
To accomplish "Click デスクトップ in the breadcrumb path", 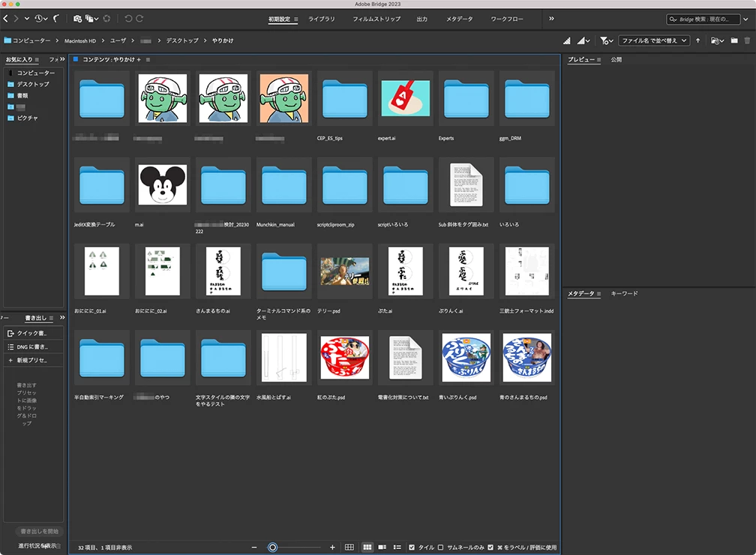I will 182,40.
